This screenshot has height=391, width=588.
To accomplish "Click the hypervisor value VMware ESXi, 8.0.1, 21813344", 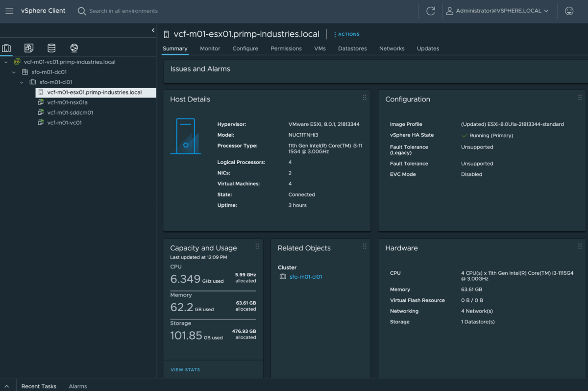I will (x=324, y=124).
